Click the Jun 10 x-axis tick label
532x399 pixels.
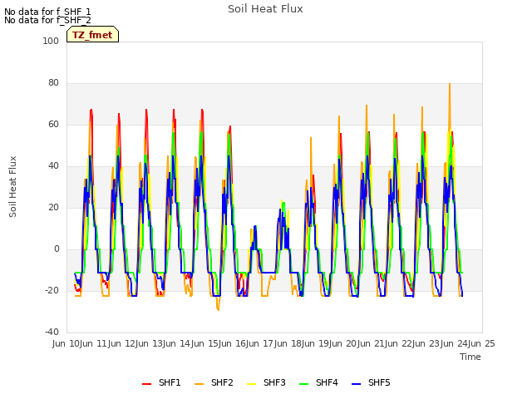pyautogui.click(x=66, y=343)
